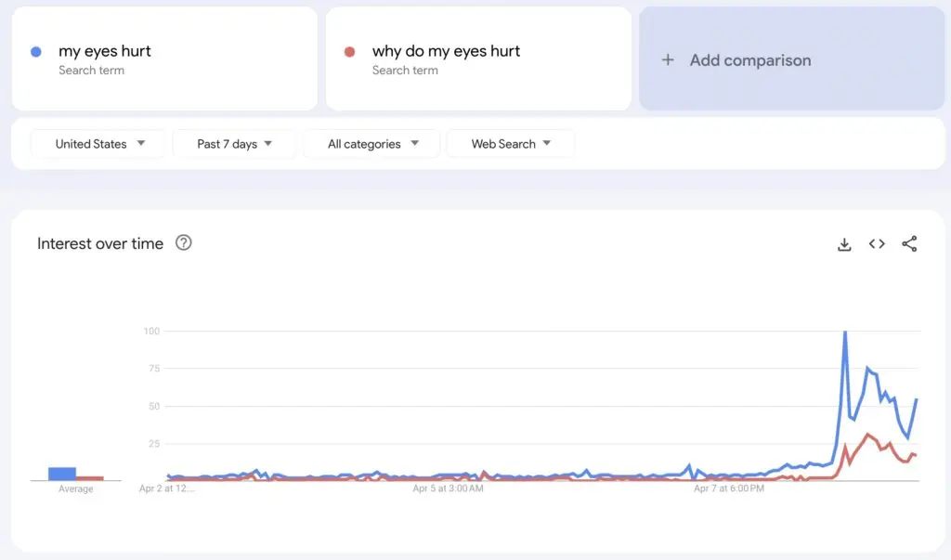Viewport: 951px width, 560px height.
Task: Expand the All categories dropdown
Action: (372, 144)
